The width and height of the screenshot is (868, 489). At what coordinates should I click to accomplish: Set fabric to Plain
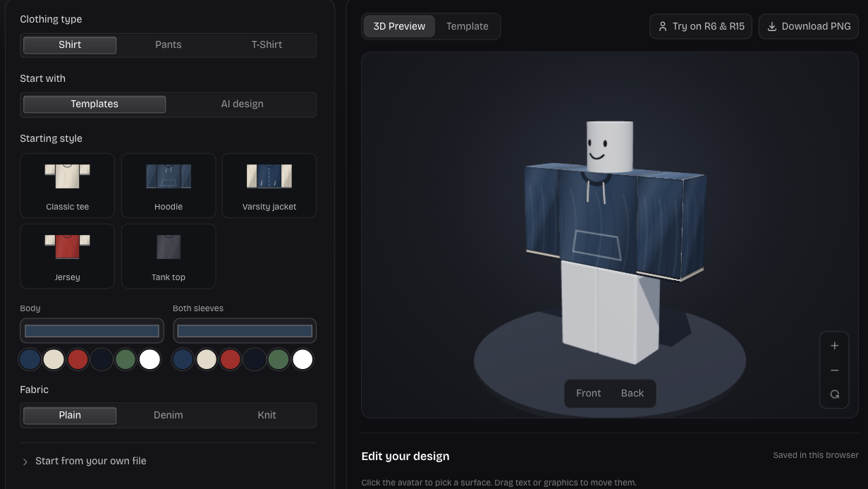[70, 415]
